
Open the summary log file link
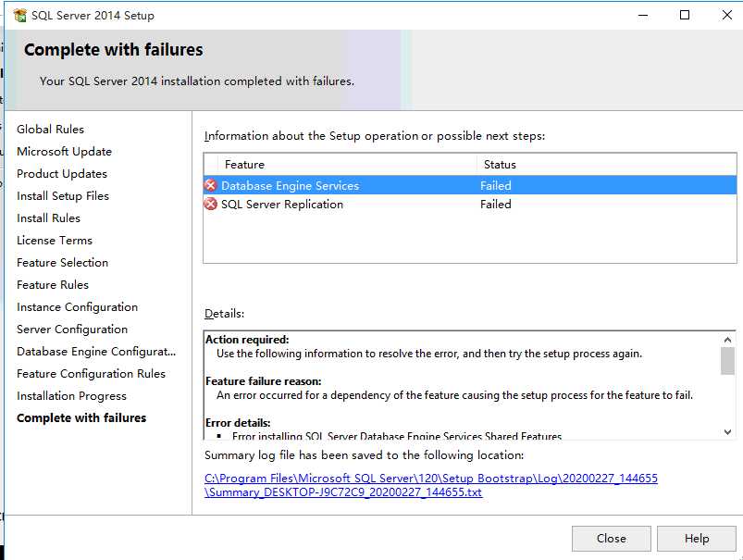point(431,485)
